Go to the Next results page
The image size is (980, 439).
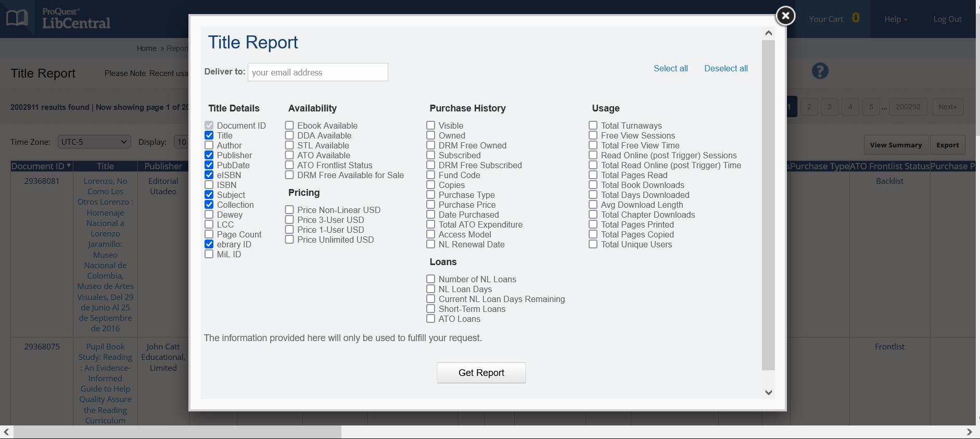[948, 107]
